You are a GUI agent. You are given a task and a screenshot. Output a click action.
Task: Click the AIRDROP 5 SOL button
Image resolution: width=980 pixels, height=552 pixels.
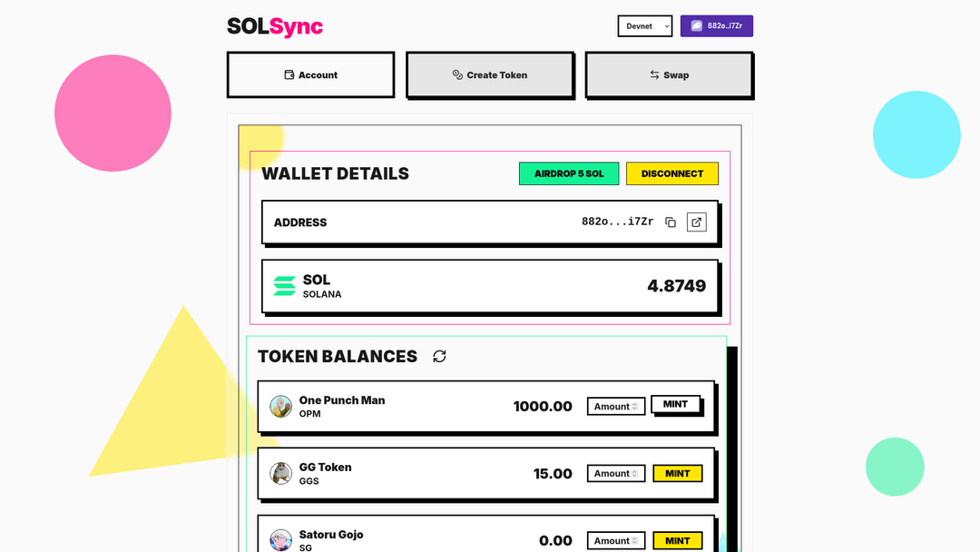tap(569, 172)
